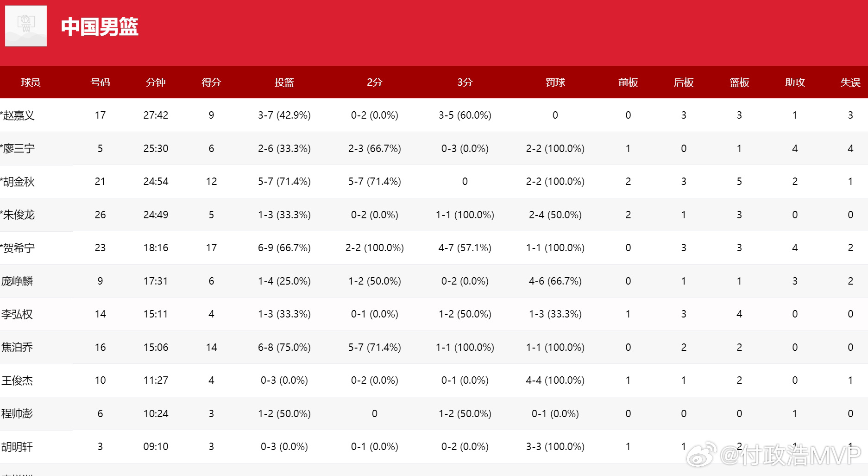Click the 罚球 column header
Image resolution: width=868 pixels, height=476 pixels.
click(x=555, y=83)
